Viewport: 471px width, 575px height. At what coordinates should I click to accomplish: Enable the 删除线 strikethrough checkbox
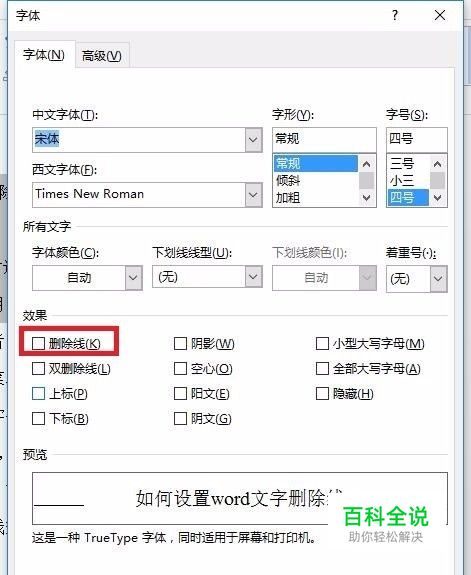pos(38,344)
